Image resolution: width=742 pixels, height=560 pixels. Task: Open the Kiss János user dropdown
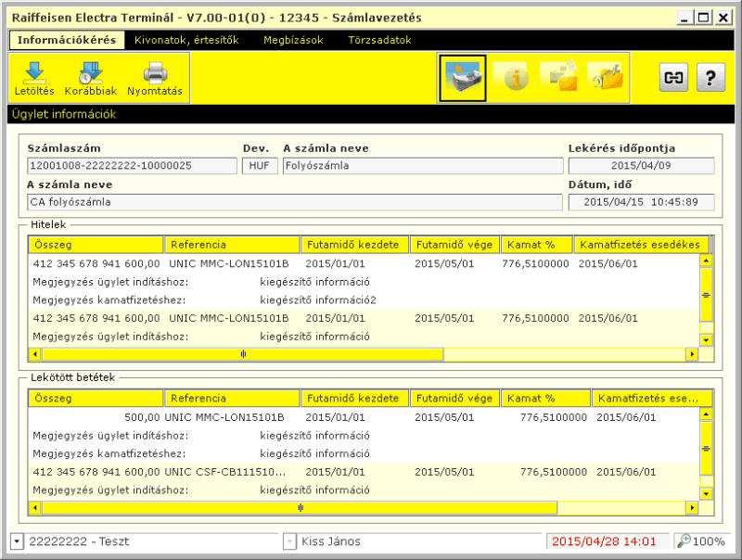[289, 541]
